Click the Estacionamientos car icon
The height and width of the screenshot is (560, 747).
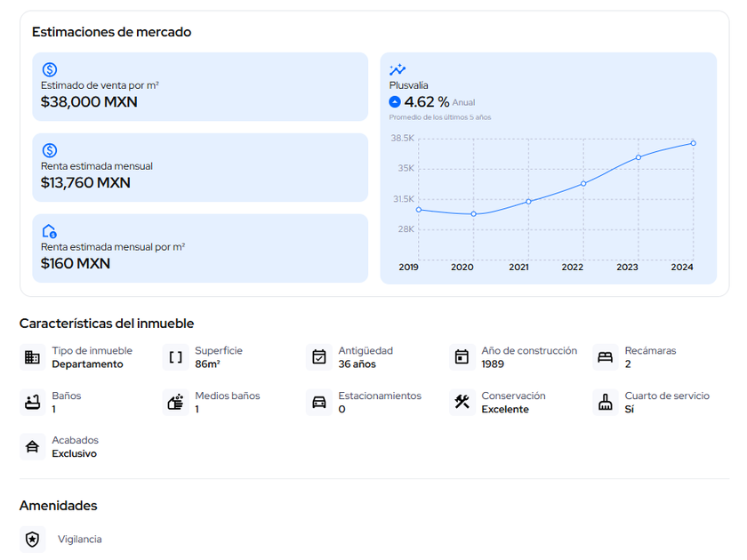(x=319, y=402)
